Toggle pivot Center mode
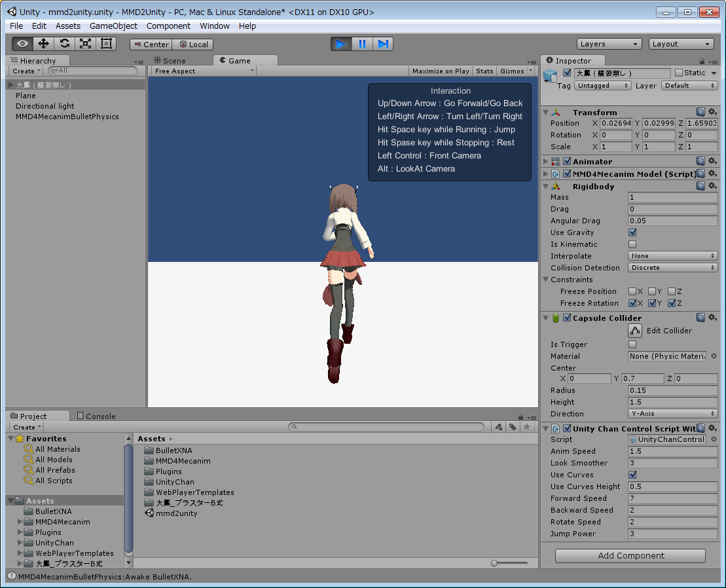The width and height of the screenshot is (726, 588). [x=151, y=45]
